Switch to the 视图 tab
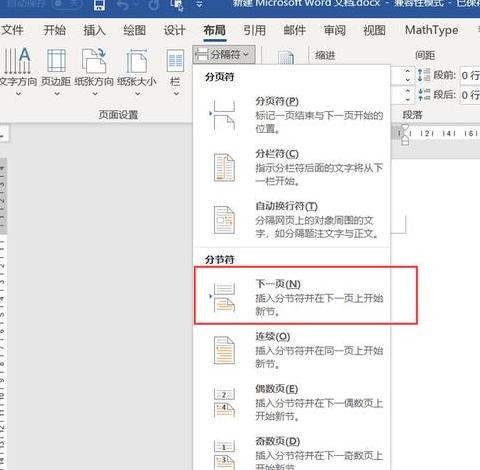 point(375,30)
